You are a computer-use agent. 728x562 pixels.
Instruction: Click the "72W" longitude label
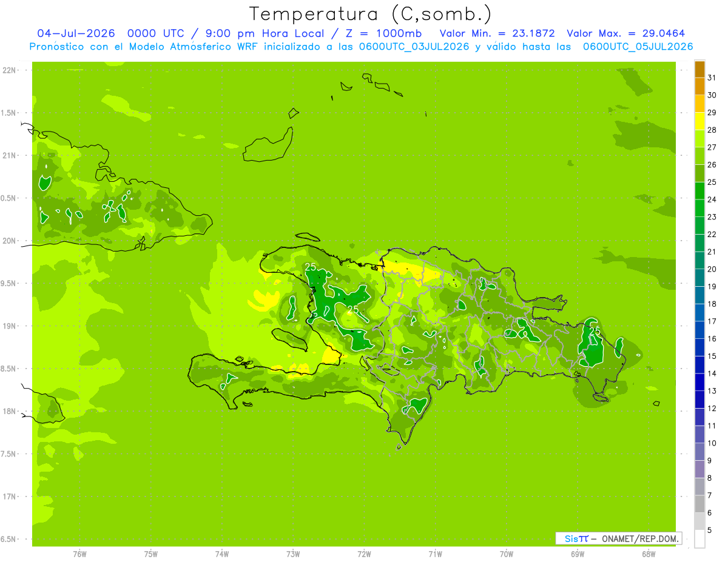click(364, 554)
